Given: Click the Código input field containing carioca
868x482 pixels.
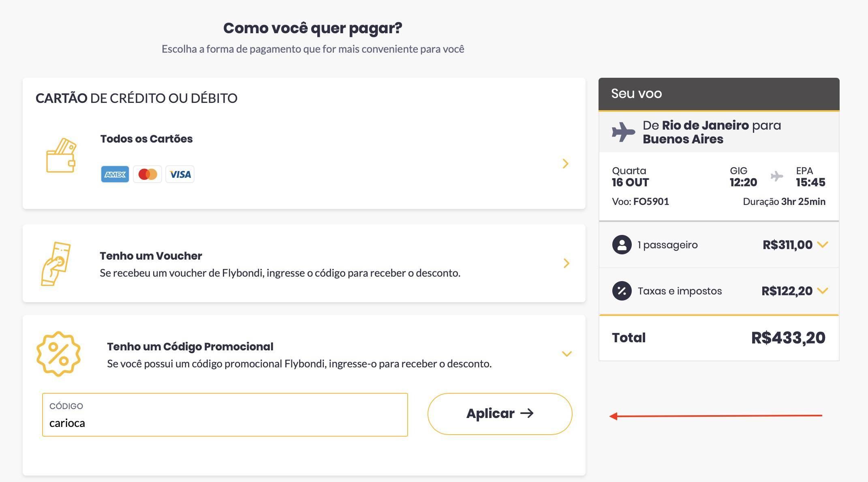Looking at the screenshot, I should pyautogui.click(x=225, y=415).
